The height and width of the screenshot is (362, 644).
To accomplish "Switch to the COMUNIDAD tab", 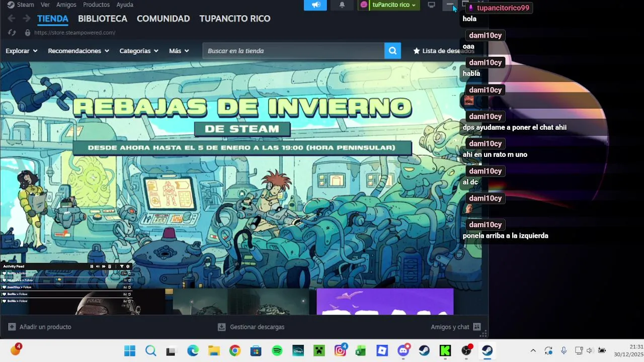I will pos(163,19).
